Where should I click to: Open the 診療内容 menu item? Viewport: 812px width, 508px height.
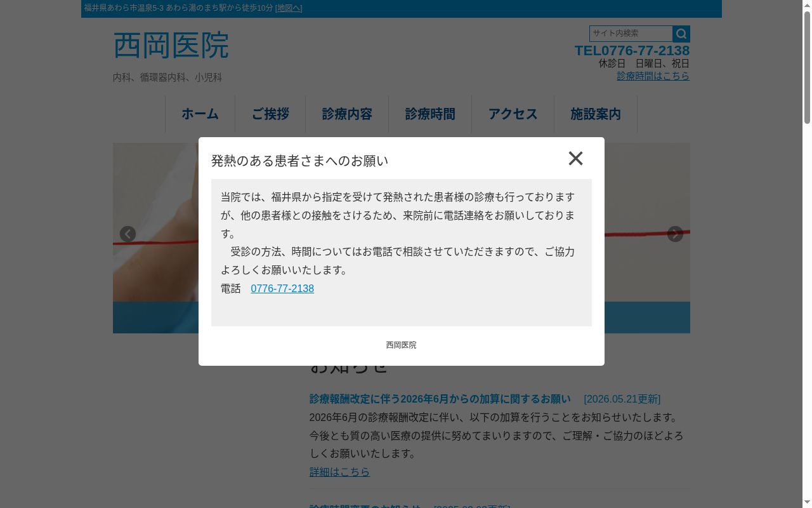pos(347,114)
